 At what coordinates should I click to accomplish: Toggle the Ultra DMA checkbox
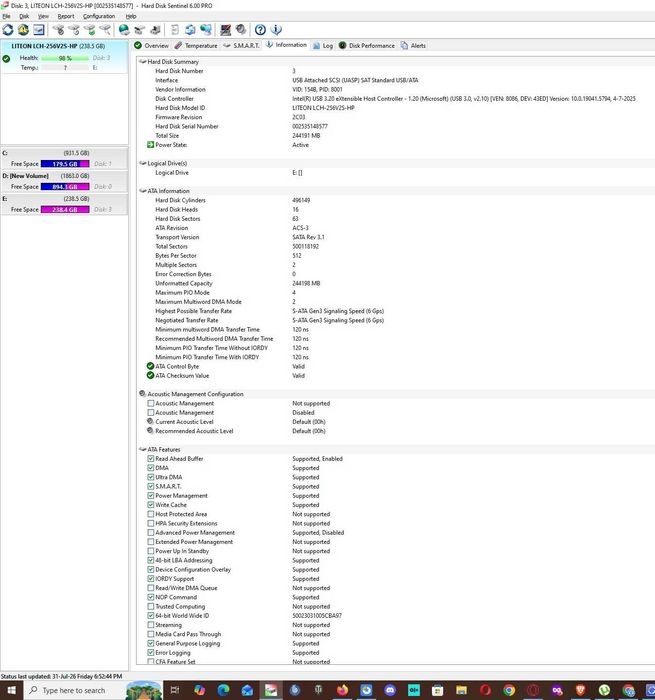click(150, 477)
